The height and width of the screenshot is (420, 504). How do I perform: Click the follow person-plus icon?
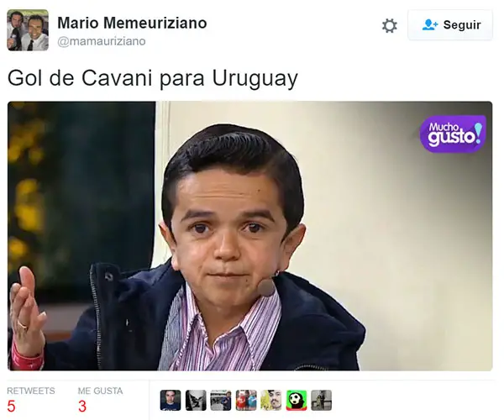click(430, 24)
